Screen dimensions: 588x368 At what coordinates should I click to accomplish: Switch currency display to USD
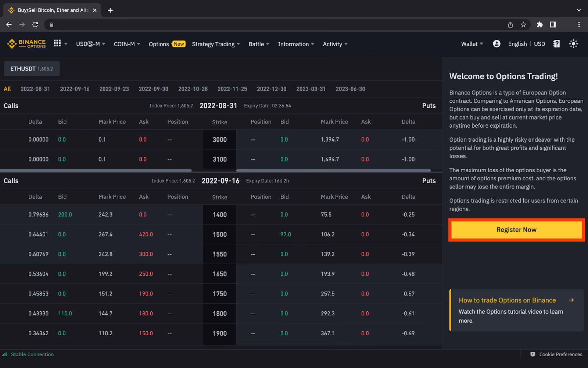click(x=539, y=44)
